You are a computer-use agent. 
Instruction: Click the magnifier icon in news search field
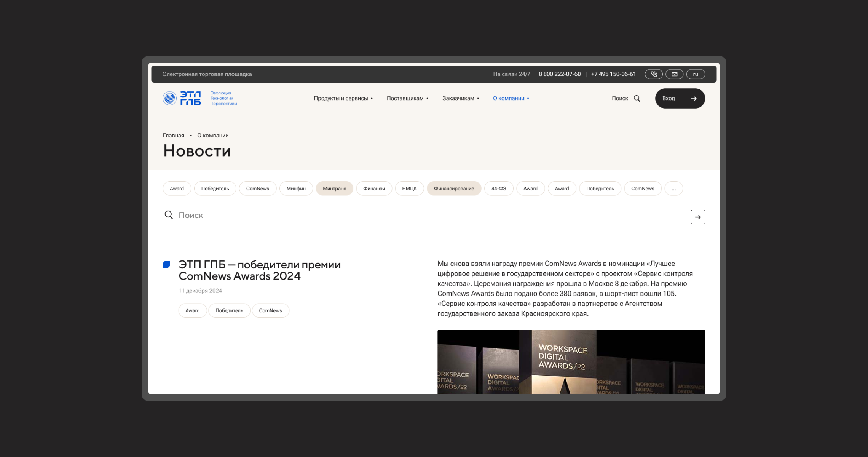[x=169, y=215]
